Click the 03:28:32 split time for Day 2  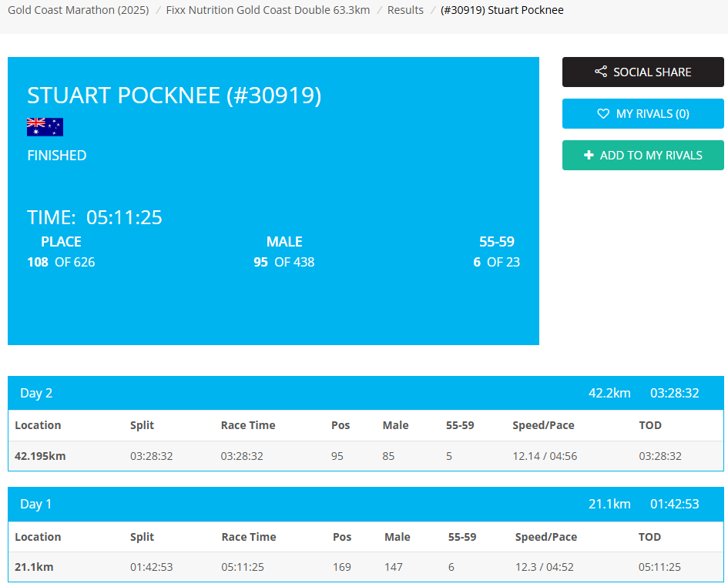point(152,455)
